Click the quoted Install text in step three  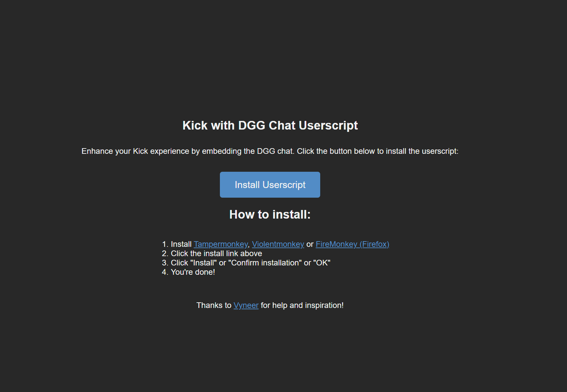[x=203, y=263]
